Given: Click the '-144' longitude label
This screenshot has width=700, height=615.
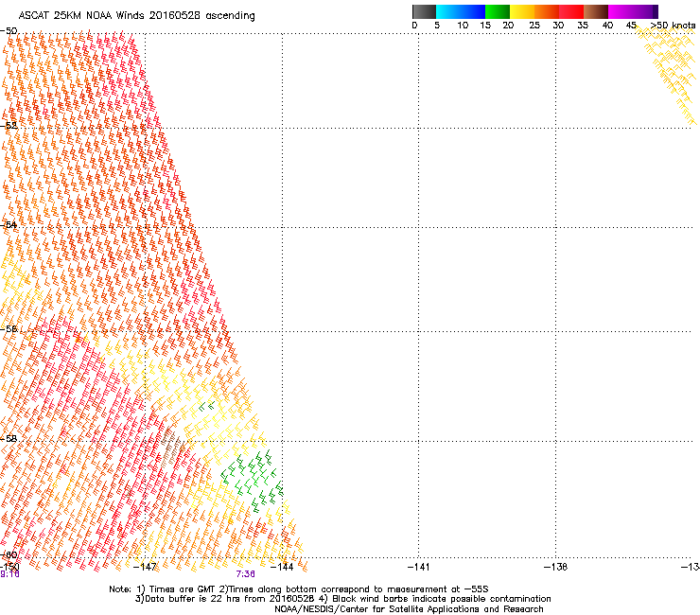Looking at the screenshot, I should [282, 567].
